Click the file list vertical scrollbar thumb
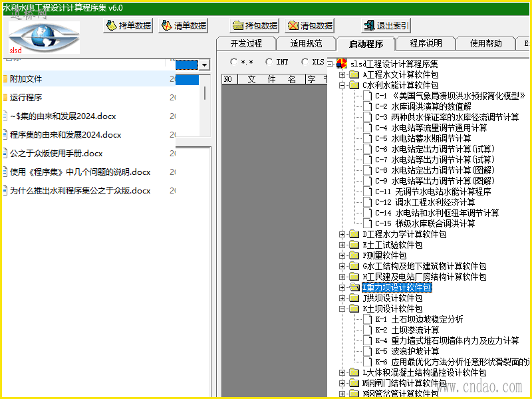 coord(205,93)
